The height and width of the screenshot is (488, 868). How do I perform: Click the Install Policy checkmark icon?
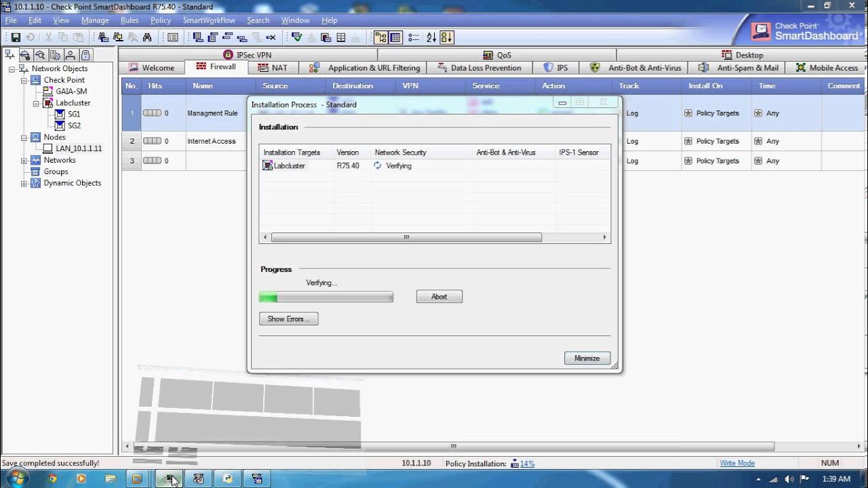(296, 37)
